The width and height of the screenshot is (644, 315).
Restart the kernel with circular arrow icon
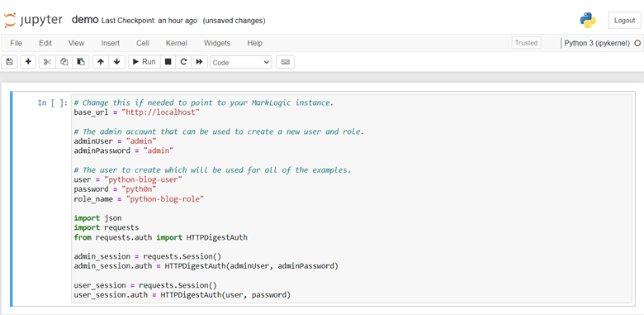coord(183,62)
